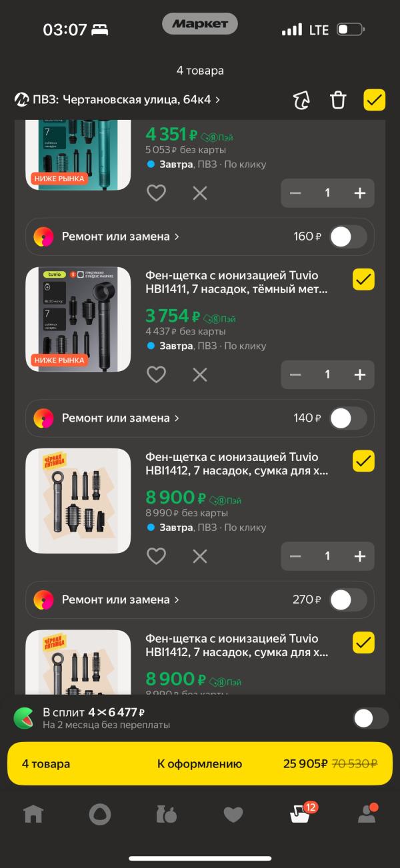
Task: Increase quantity of 3 754 ₽ item
Action: pyautogui.click(x=360, y=374)
